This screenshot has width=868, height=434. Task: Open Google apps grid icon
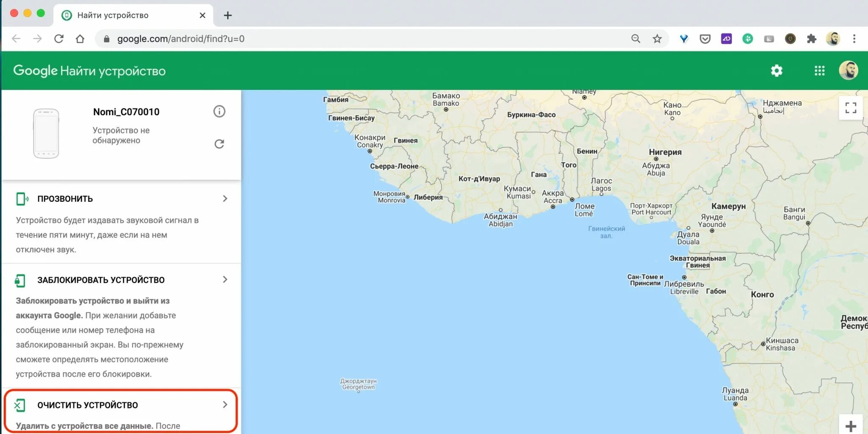819,70
